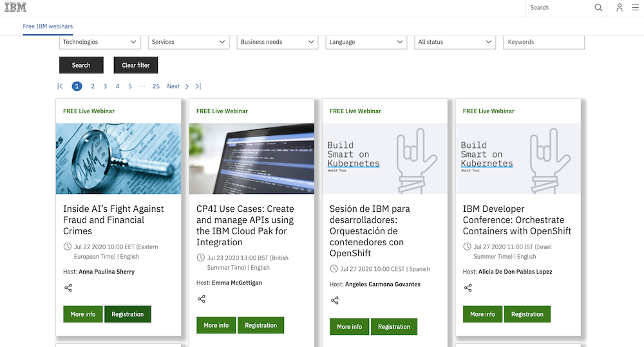Registration for IBM Developer Conference webinar

pyautogui.click(x=527, y=314)
